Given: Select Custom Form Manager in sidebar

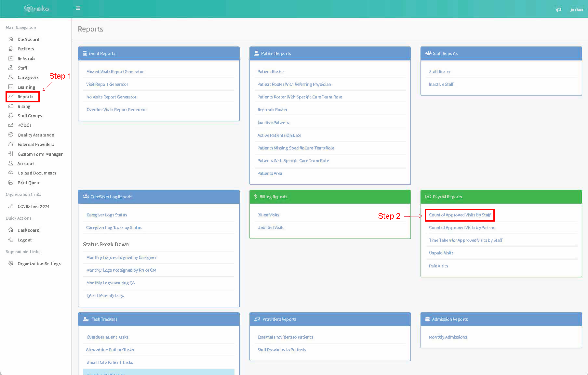Looking at the screenshot, I should click(40, 154).
